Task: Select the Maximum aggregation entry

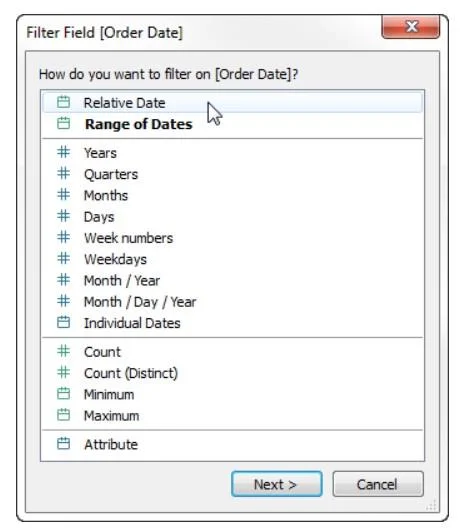Action: point(232,416)
